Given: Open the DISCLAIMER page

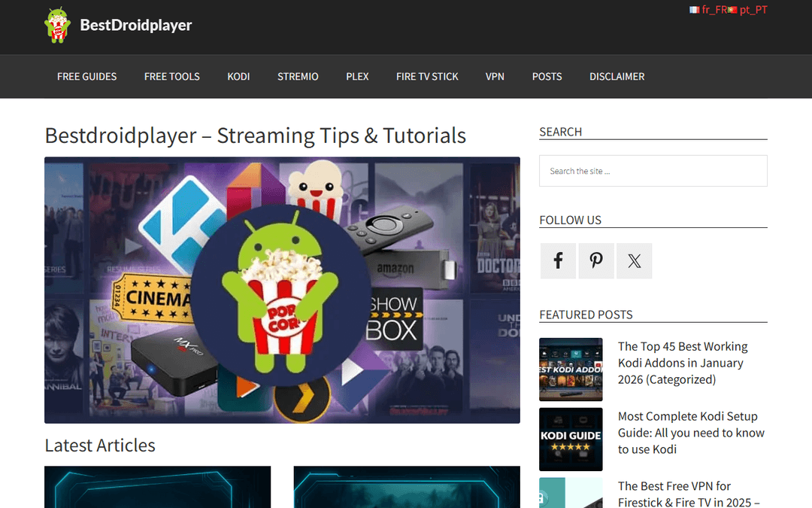Looking at the screenshot, I should coord(617,77).
